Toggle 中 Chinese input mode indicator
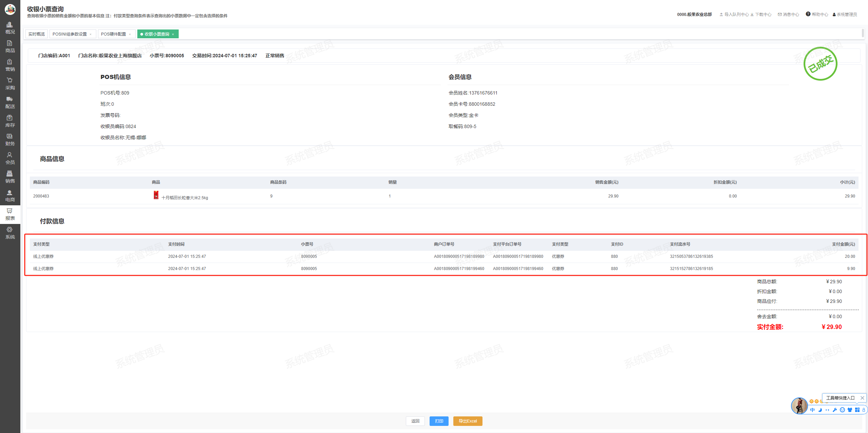This screenshot has height=433, width=868. (x=812, y=410)
